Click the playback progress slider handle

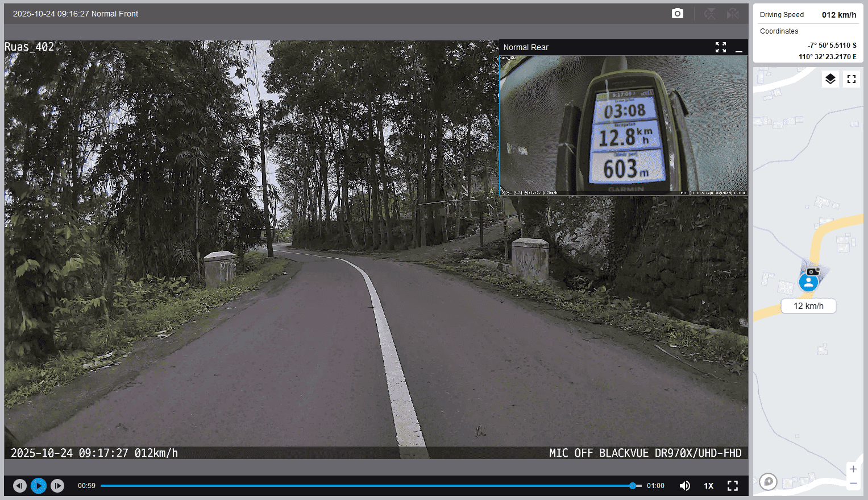[633, 486]
